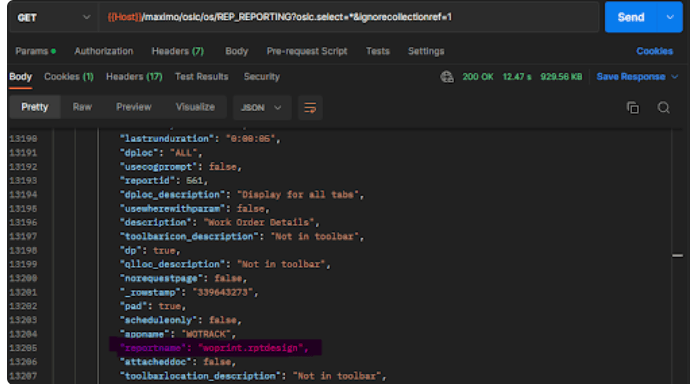Open the request Settings tab
Viewport: 690px width, 384px height.
click(426, 51)
